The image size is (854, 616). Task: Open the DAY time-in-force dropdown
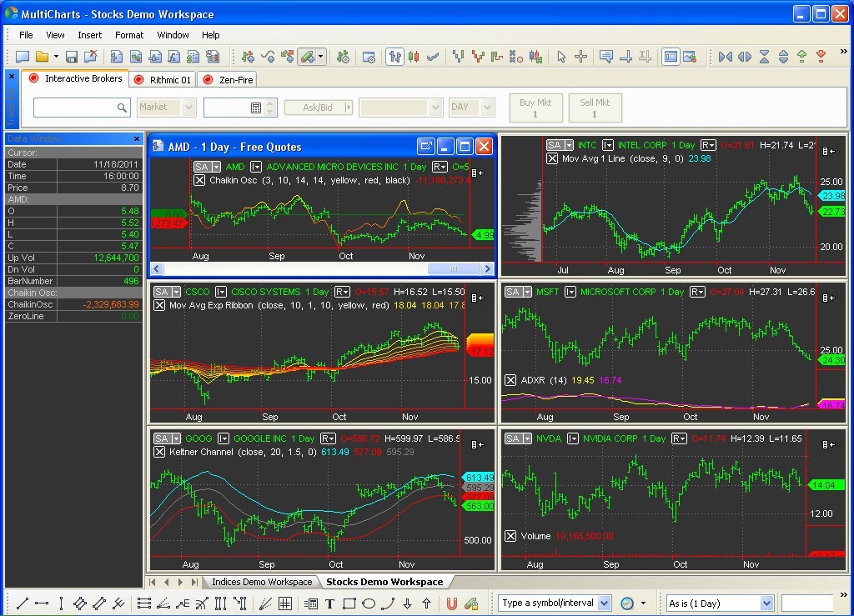[x=487, y=108]
